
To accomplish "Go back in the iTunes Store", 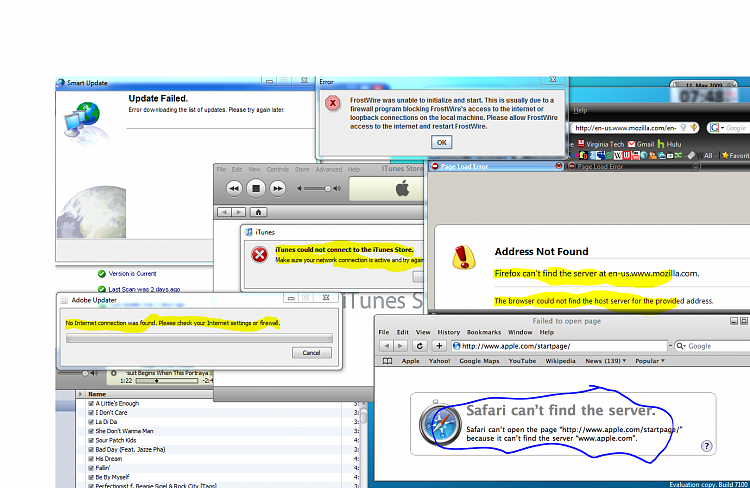I will point(224,212).
